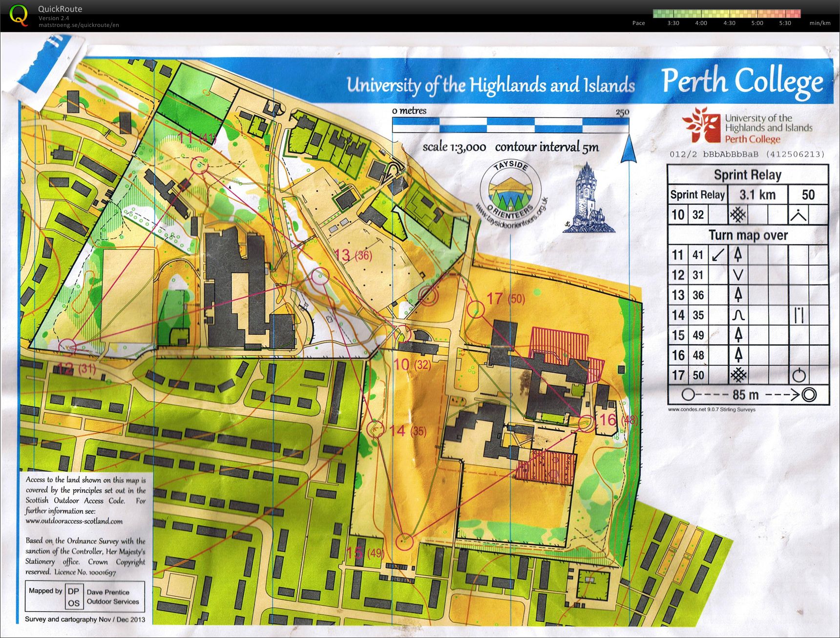
Task: Click the tree symbol in control row 15
Action: 738,335
